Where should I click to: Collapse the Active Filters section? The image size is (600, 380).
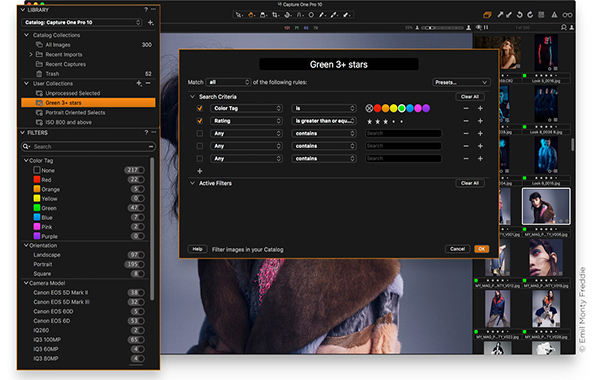[x=192, y=183]
